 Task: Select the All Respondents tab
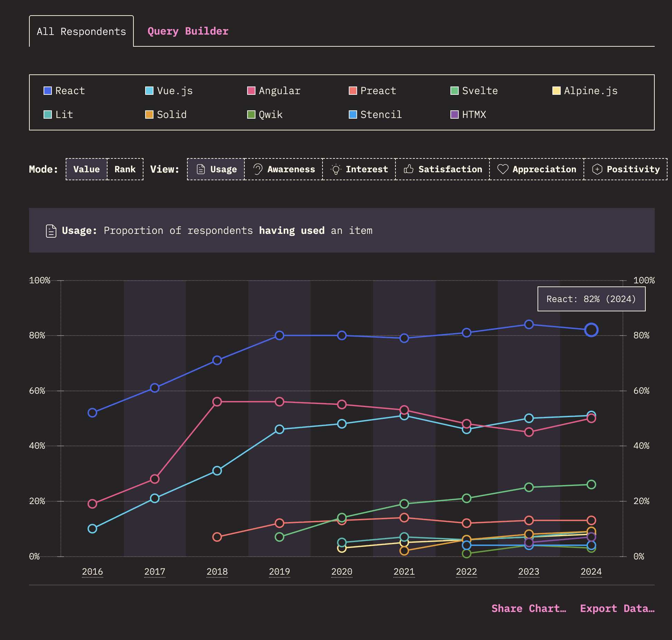pos(81,31)
